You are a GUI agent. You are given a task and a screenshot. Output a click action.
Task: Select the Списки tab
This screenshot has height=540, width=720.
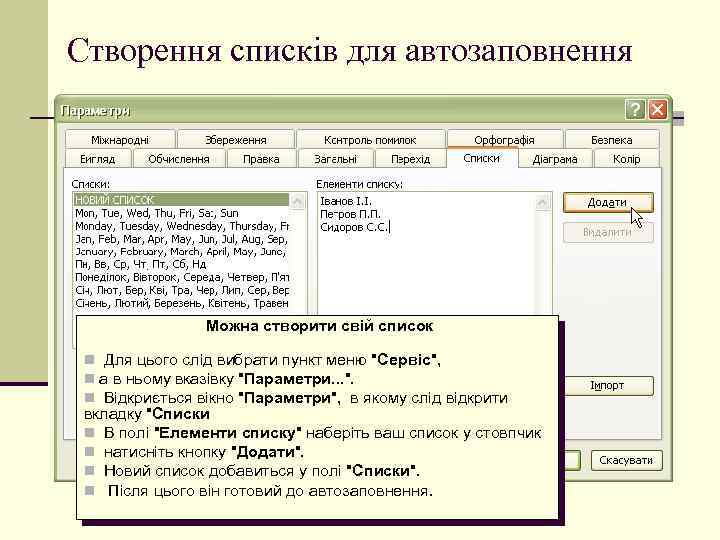coord(482,158)
